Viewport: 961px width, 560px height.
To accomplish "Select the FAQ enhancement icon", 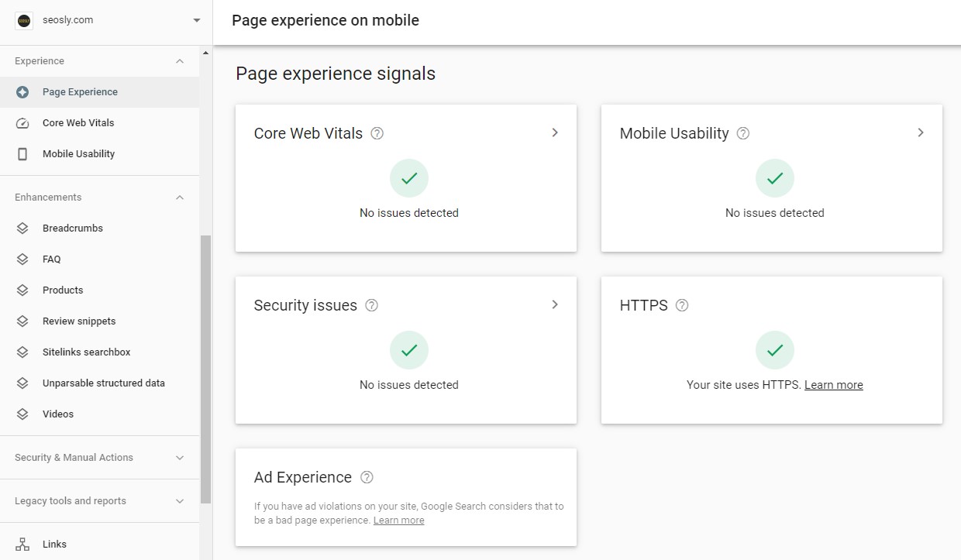I will point(23,259).
